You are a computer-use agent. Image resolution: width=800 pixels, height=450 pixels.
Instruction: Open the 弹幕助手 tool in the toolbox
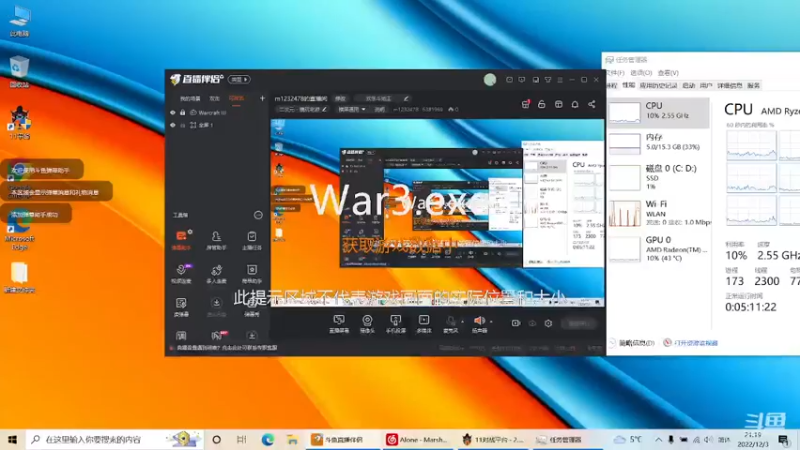coord(181,240)
